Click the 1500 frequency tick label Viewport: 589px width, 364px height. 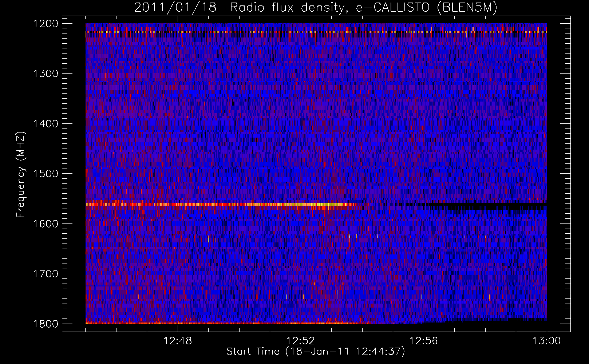[x=46, y=174]
